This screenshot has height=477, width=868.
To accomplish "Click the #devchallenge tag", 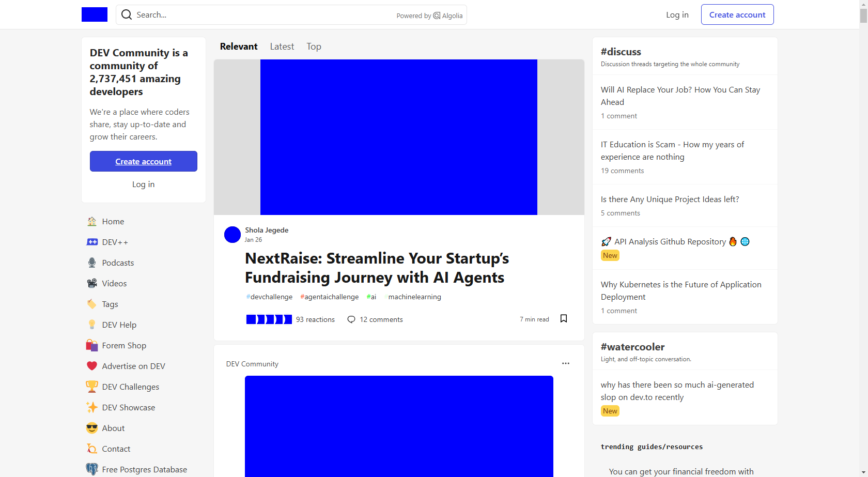I will point(269,297).
